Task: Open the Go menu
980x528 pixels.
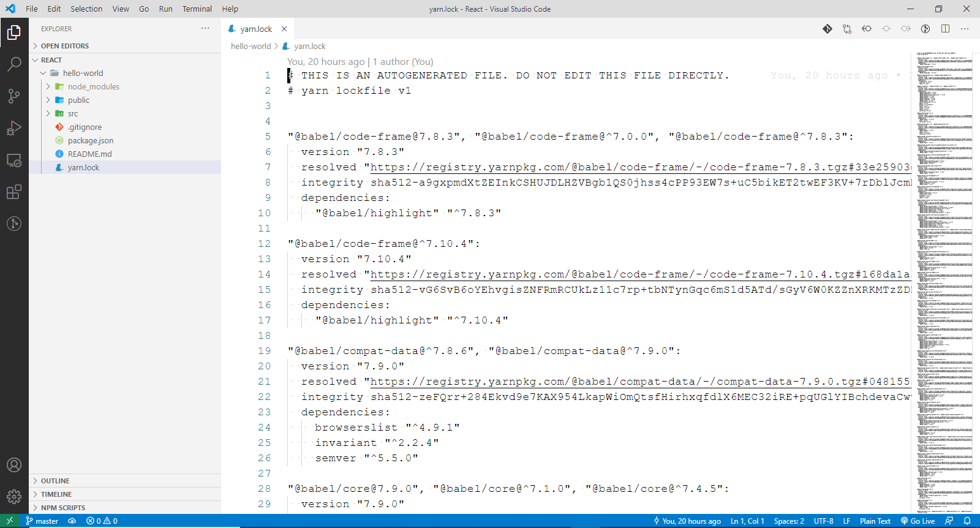Action: [144, 9]
